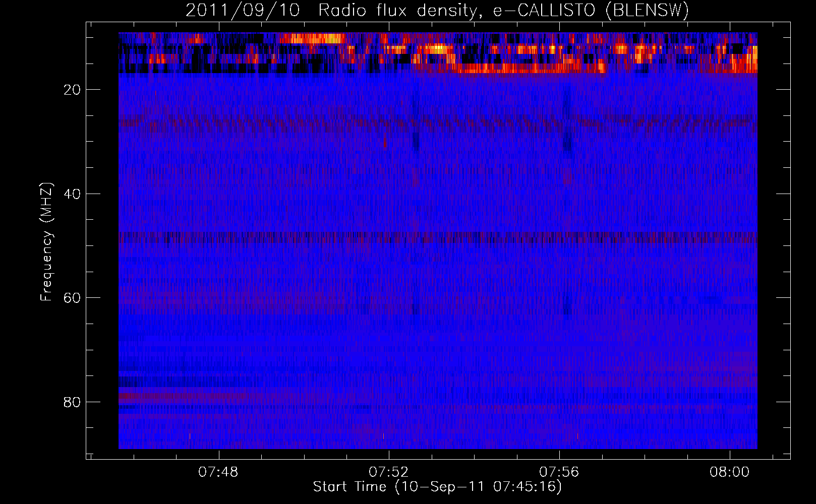Click the 60 frequency tick label

pos(73,298)
